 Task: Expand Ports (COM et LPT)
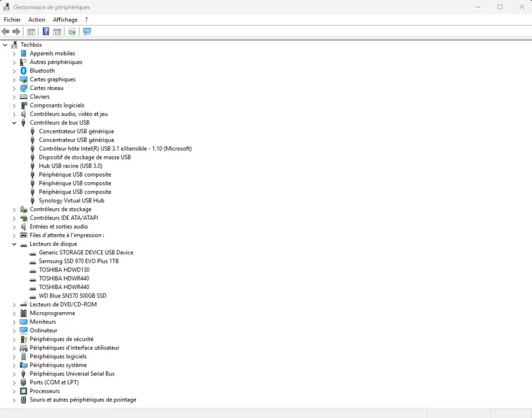click(14, 383)
